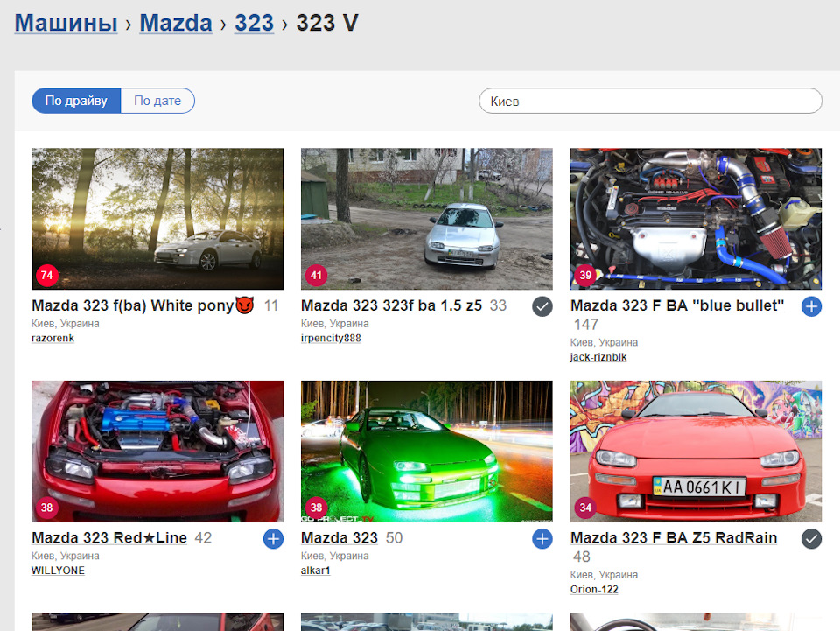840x631 pixels.
Task: Click badge 41 on silver Mazda photo
Action: coord(316,276)
